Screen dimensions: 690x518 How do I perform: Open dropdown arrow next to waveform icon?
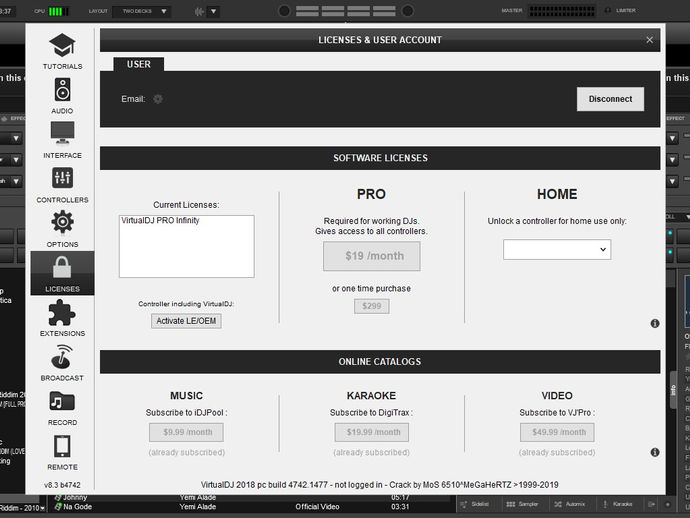point(213,11)
